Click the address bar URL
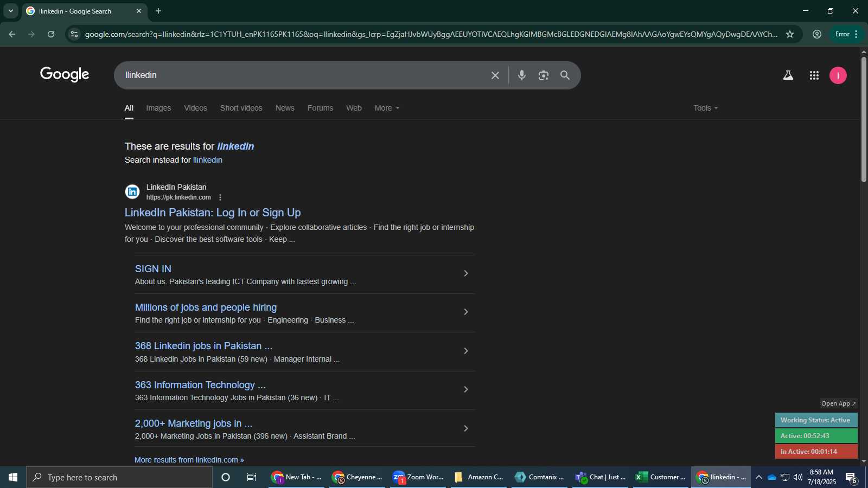The width and height of the screenshot is (868, 488). [x=431, y=34]
